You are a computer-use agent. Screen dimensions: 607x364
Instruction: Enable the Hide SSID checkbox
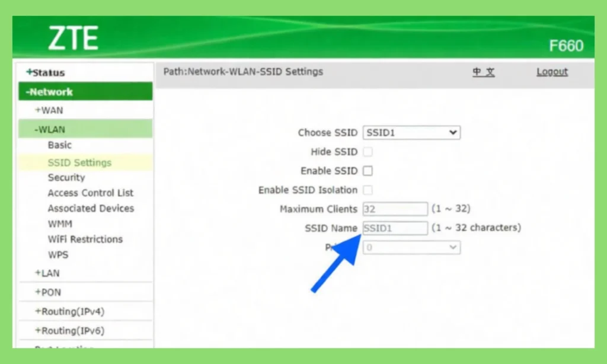click(x=368, y=152)
